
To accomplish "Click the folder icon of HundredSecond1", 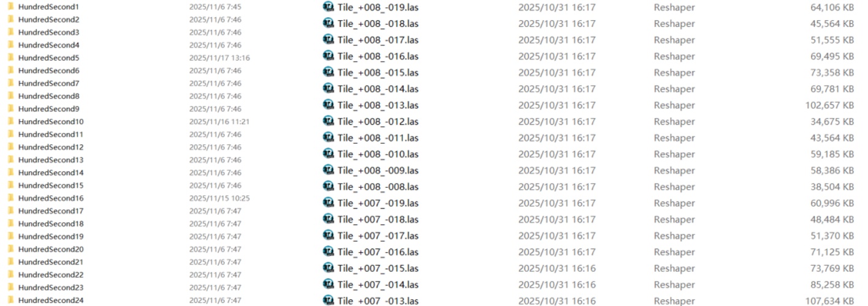I will coord(10,6).
